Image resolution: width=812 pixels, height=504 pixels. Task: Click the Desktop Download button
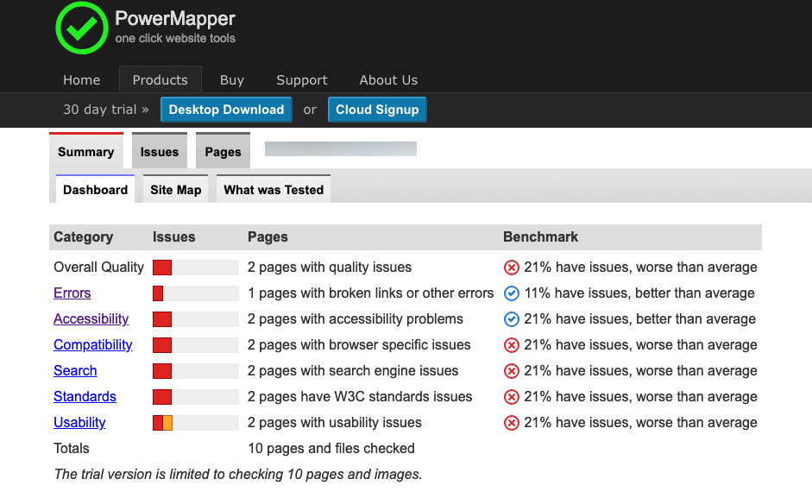pyautogui.click(x=226, y=110)
